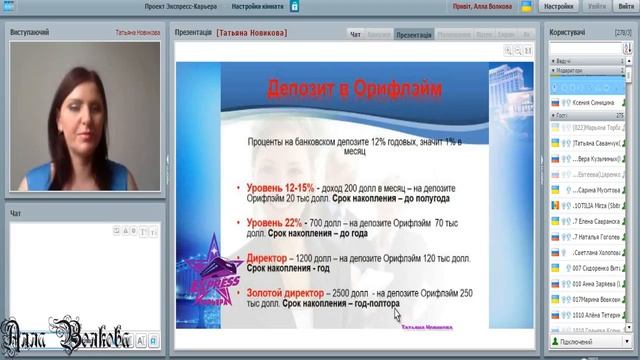Click chat font size T icon
This screenshot has width=640, height=360.
[143, 232]
